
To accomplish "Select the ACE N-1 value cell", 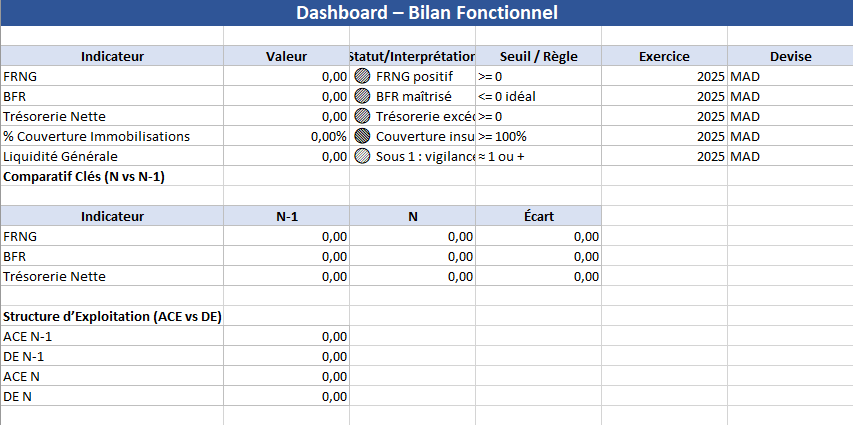I will pyautogui.click(x=286, y=336).
